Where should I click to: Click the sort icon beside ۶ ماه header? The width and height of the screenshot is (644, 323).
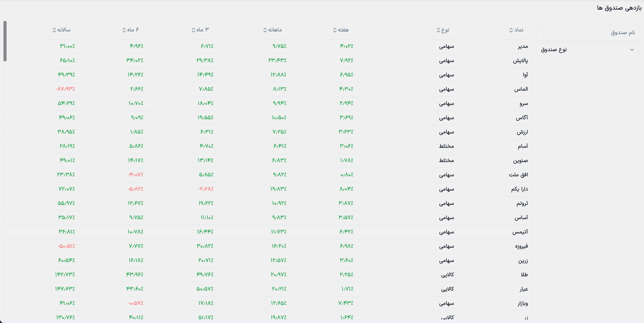(124, 30)
